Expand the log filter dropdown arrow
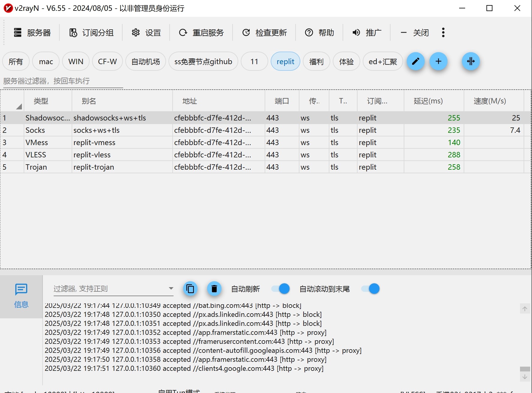Screen dimensions: 532x393 coord(171,288)
